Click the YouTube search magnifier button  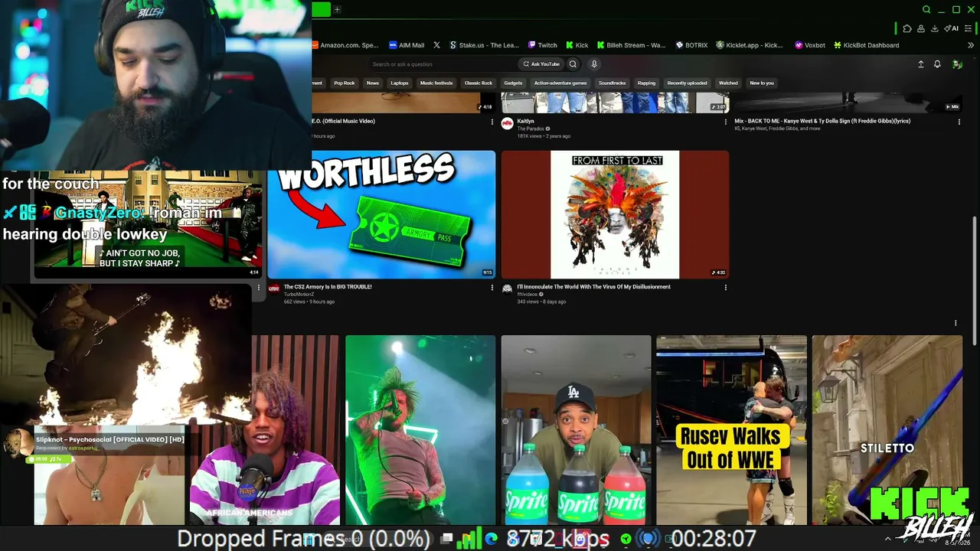click(x=573, y=64)
